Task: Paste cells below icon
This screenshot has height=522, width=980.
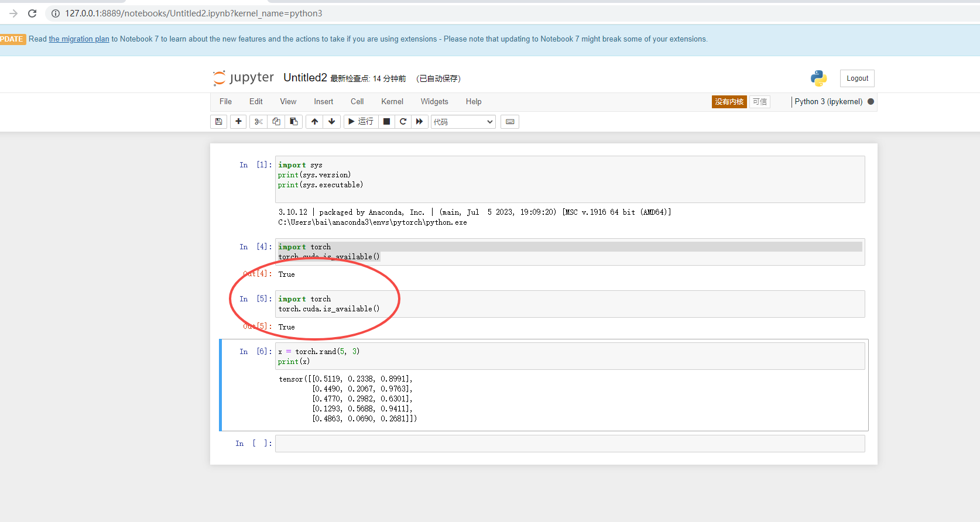Action: 294,122
